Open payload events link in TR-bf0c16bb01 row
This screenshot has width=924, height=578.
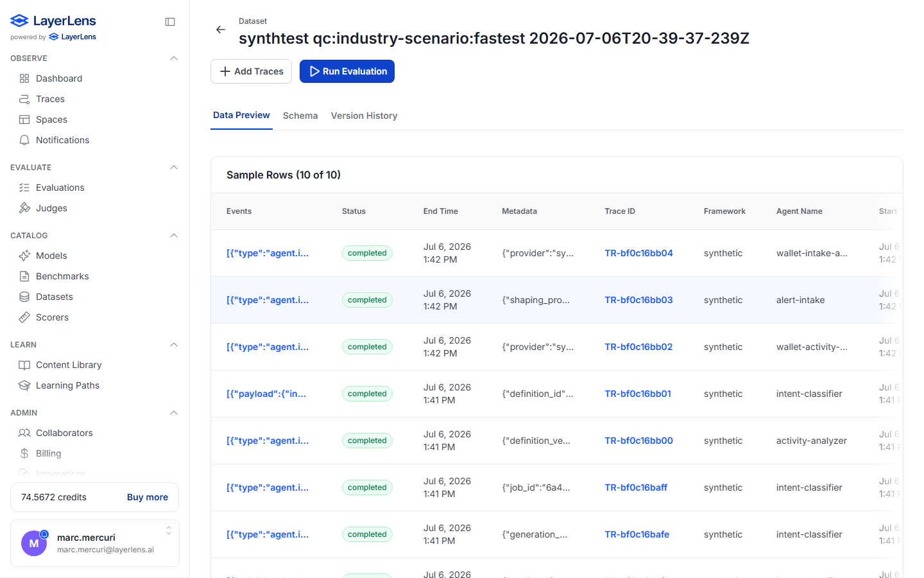point(266,394)
